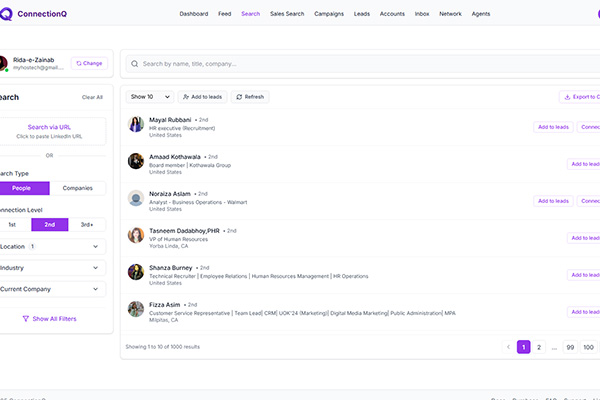Click Mayal Rubbani's profile picture
Viewport: 600px width, 400px height.
coord(136,124)
